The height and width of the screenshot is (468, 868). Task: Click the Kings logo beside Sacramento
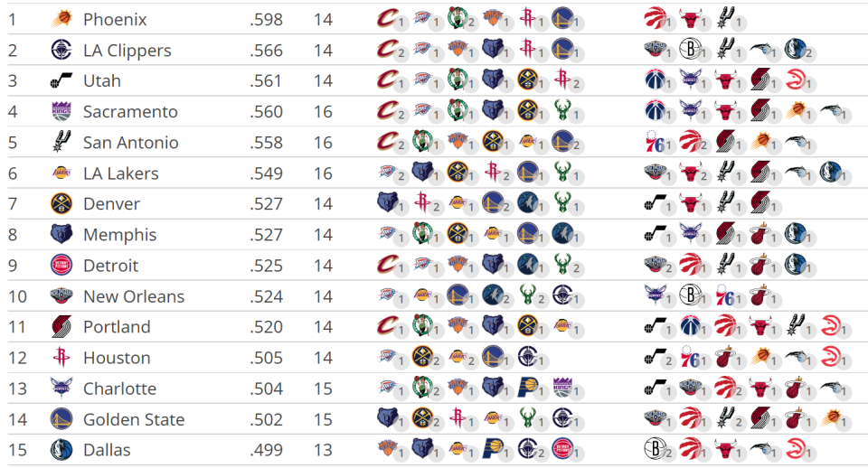pos(61,112)
